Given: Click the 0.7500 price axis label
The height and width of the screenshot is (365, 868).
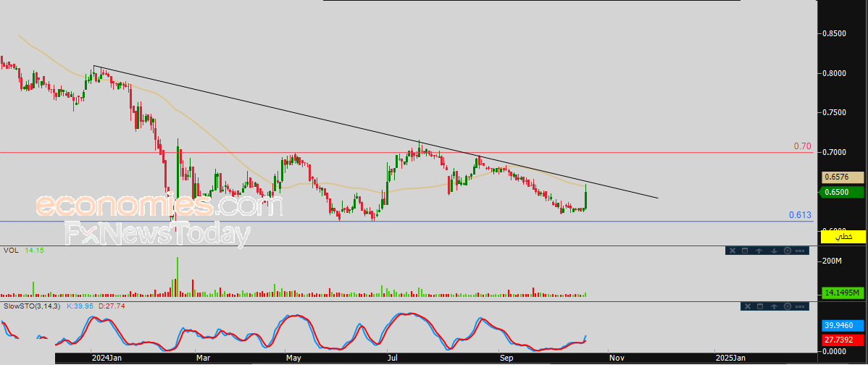Looking at the screenshot, I should (834, 113).
